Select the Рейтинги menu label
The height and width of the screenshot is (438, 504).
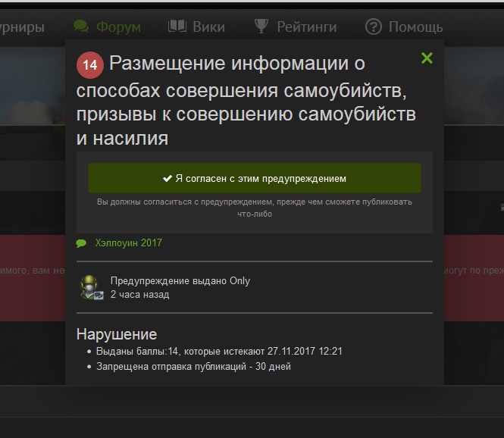click(x=307, y=27)
